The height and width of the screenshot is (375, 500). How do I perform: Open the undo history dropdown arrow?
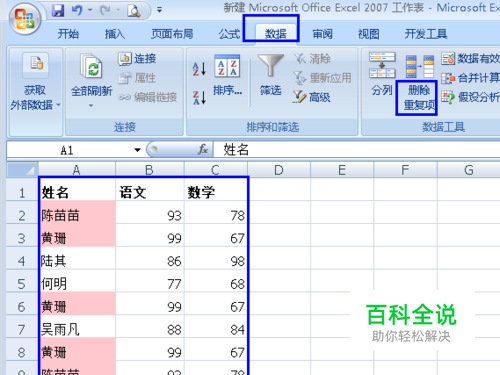click(90, 10)
